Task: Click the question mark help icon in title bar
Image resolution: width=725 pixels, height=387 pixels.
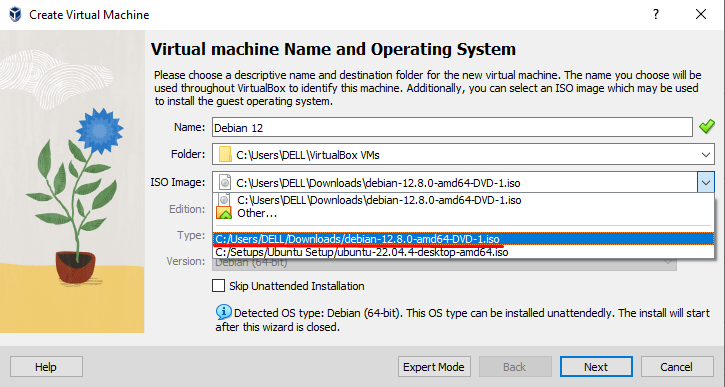Action: (656, 14)
